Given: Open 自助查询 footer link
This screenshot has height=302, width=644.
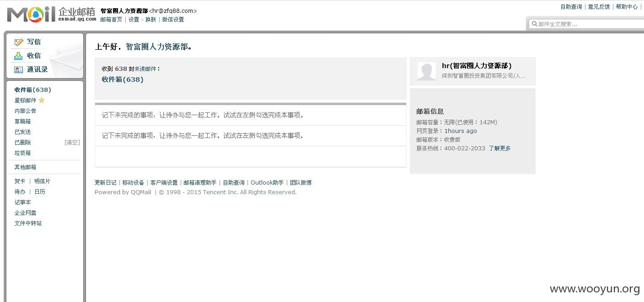Looking at the screenshot, I should click(234, 182).
